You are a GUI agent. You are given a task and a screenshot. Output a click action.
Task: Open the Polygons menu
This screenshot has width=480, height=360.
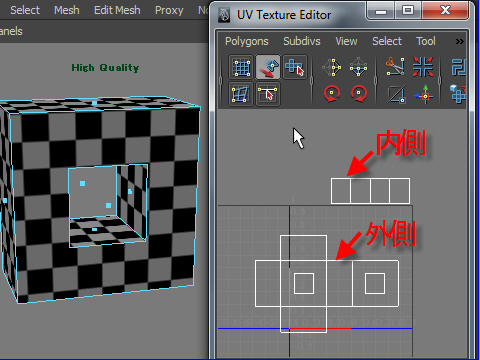(247, 41)
